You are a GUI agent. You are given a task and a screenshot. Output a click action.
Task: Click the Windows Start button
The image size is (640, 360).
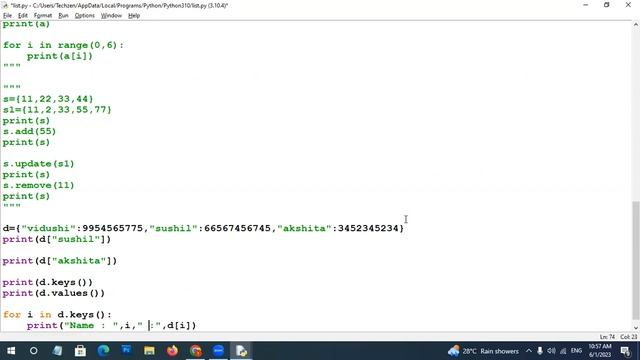click(x=11, y=351)
